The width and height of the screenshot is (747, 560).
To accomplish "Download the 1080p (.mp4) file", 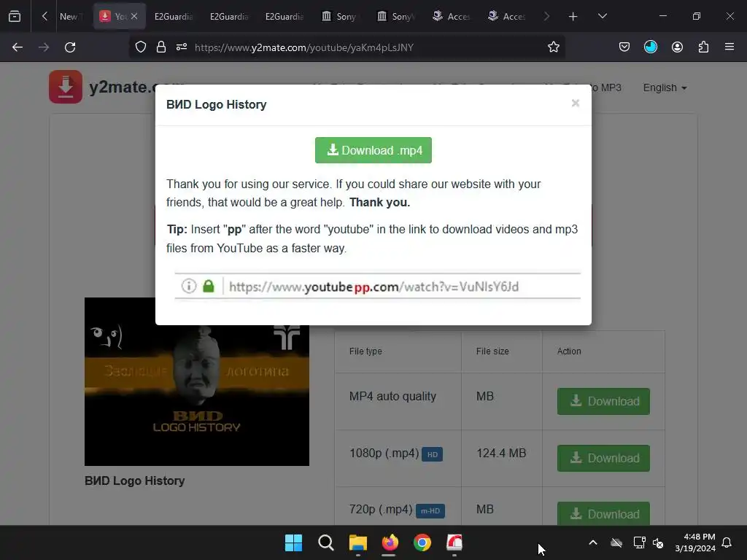I will pos(603,458).
